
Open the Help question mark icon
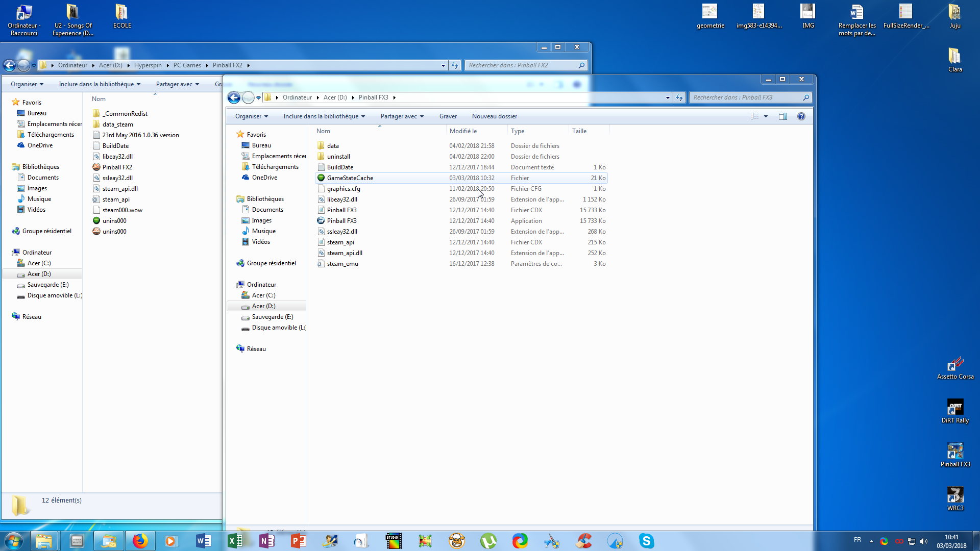pyautogui.click(x=801, y=116)
